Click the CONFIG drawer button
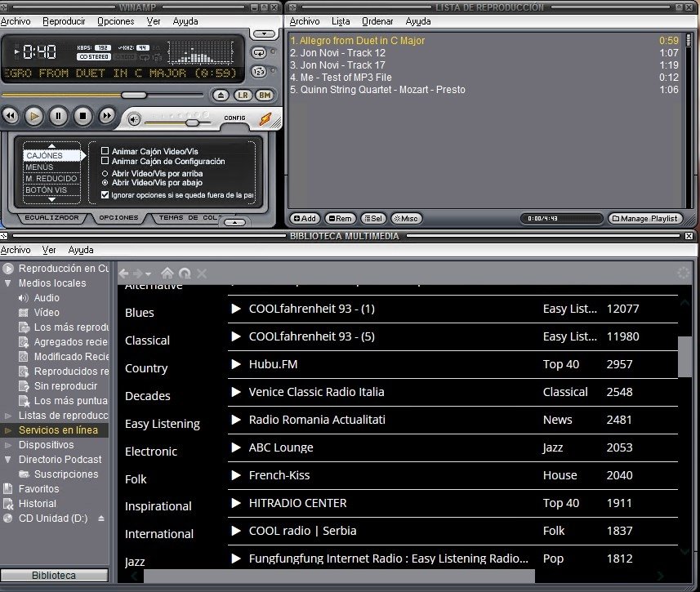 pos(234,118)
